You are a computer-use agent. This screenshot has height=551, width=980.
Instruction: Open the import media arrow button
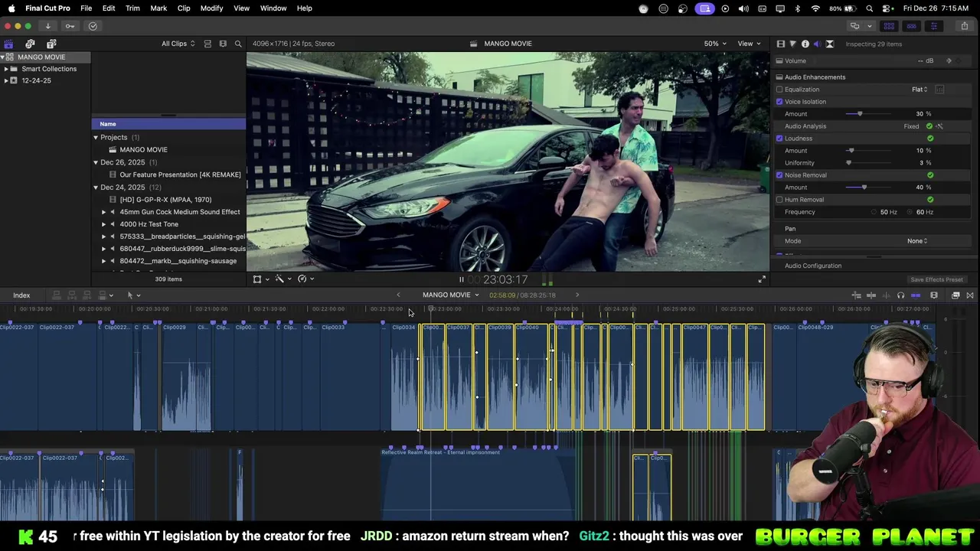click(x=47, y=26)
